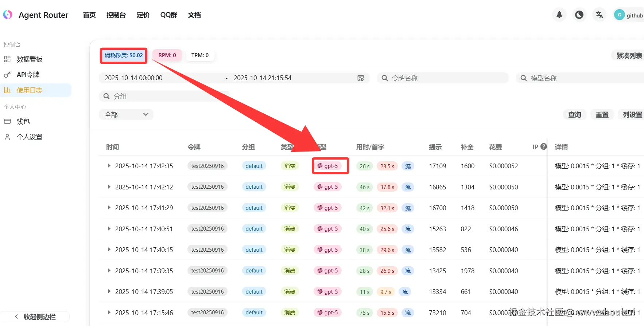Click the gpt-5 model tag in 17:42:35 row
Screen dimensions: 644x326
click(327, 166)
